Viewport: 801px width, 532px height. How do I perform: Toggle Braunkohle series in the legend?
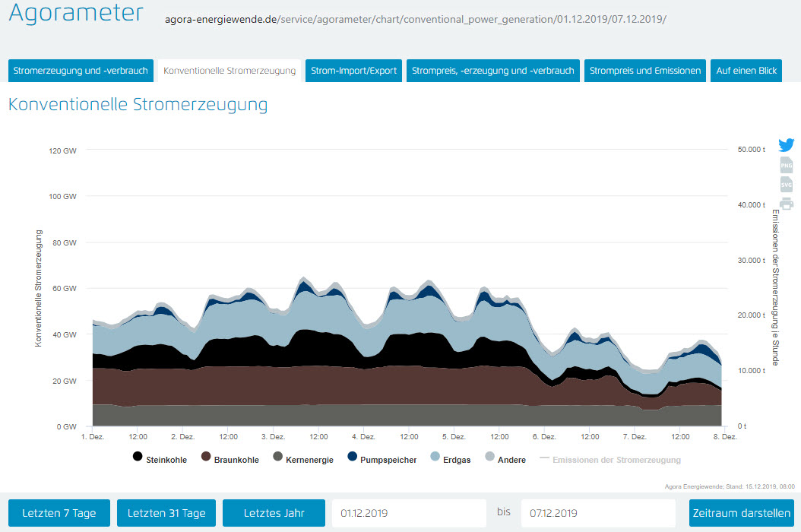coord(230,460)
